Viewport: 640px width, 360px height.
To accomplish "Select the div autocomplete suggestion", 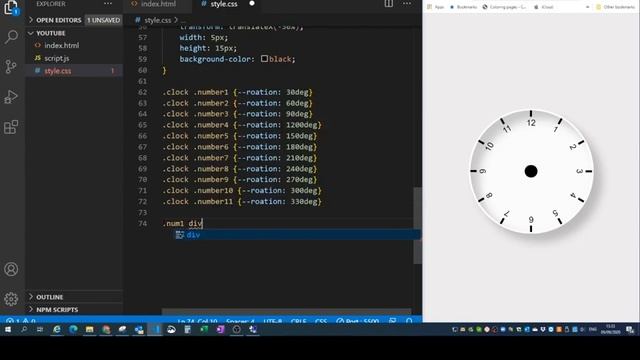I will click(x=297, y=235).
